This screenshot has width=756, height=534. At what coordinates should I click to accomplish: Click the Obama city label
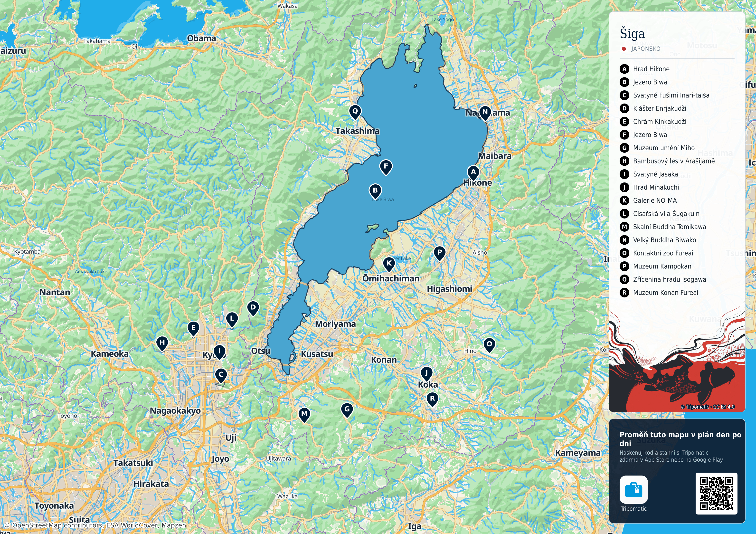coord(201,38)
